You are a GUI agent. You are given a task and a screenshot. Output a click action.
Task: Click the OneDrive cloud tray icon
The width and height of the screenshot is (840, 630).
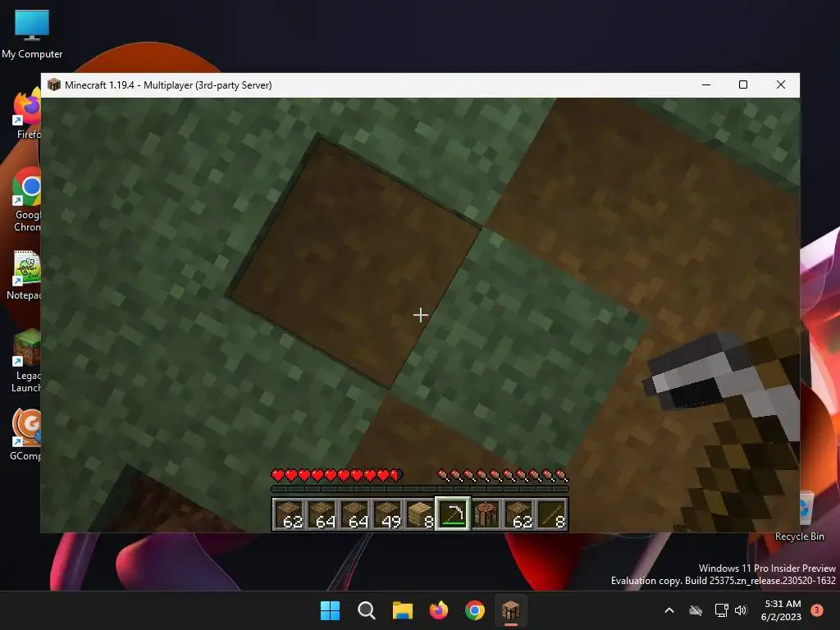(696, 610)
